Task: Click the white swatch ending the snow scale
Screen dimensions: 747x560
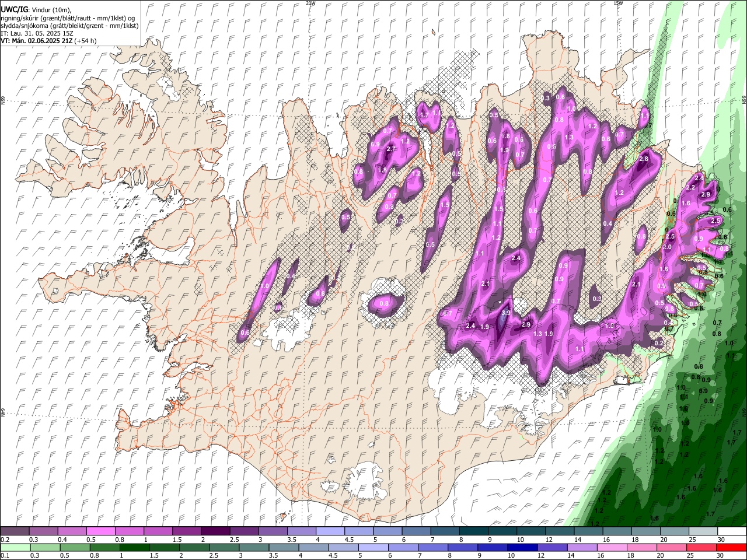Action: [731, 531]
